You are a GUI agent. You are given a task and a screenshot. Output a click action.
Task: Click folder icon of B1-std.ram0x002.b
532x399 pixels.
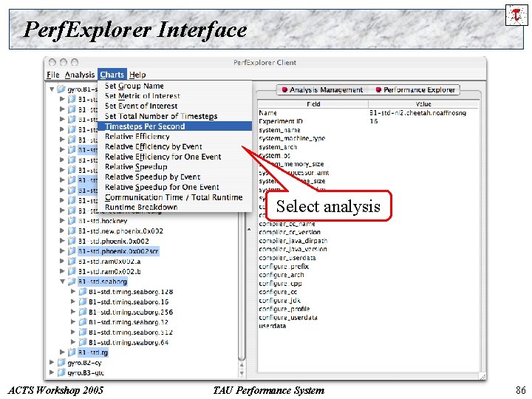72,271
